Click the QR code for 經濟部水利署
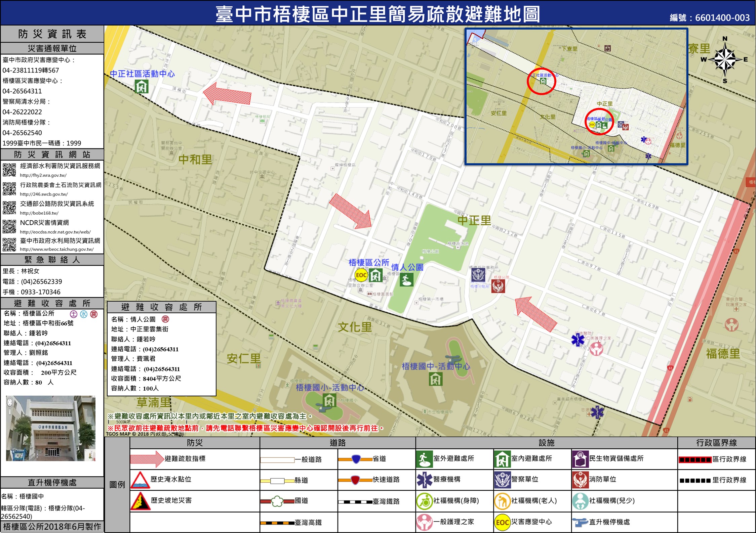 (x=9, y=170)
